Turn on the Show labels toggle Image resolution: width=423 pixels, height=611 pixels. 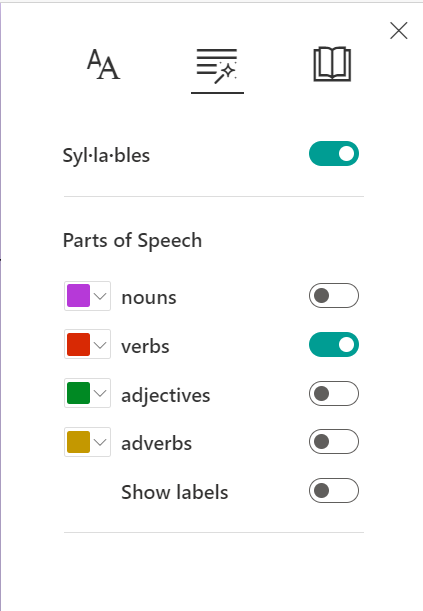coord(334,491)
